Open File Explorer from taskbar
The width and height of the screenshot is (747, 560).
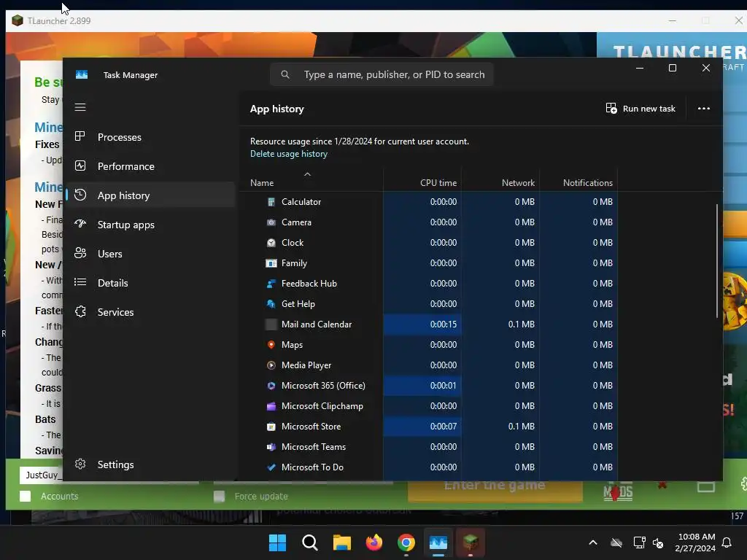coord(341,542)
